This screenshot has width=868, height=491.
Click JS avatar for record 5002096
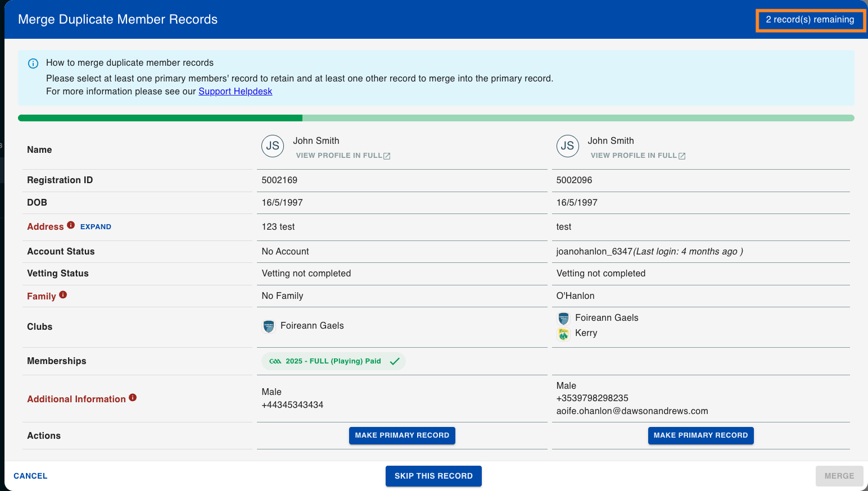pyautogui.click(x=568, y=146)
